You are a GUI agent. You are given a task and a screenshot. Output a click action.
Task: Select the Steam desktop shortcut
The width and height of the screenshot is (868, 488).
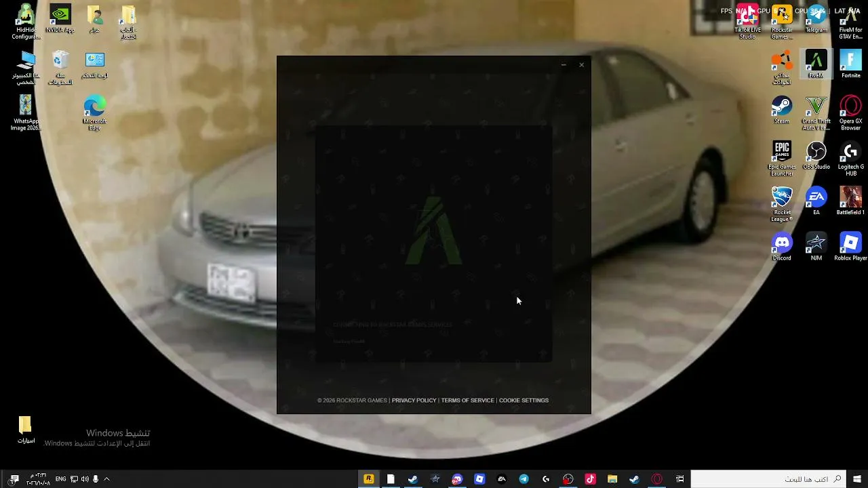click(x=782, y=110)
